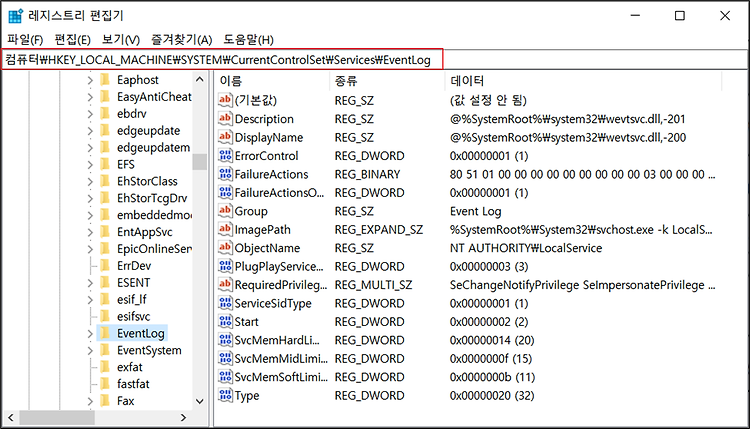Sort values by the 이름 column header
Viewport: 750px width, 429px height.
(272, 81)
